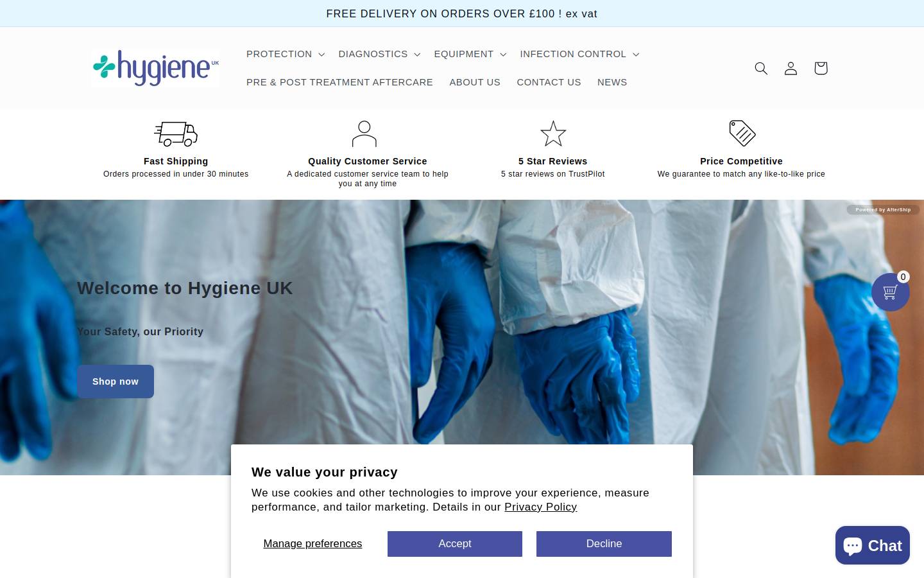This screenshot has width=924, height=578.
Task: Expand the Protection menu chevron
Action: coord(321,55)
